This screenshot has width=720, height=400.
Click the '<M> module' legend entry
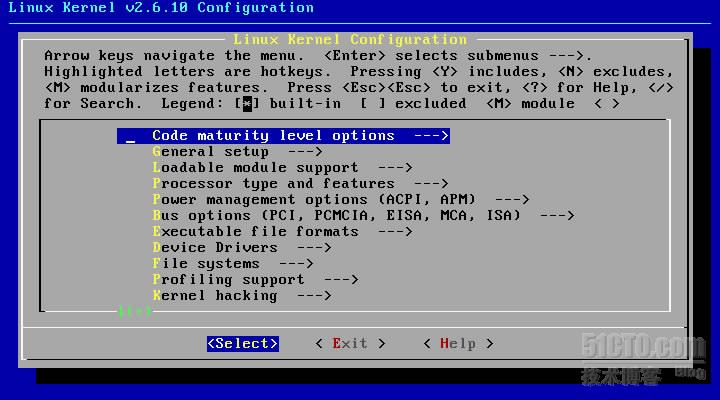click(x=530, y=104)
